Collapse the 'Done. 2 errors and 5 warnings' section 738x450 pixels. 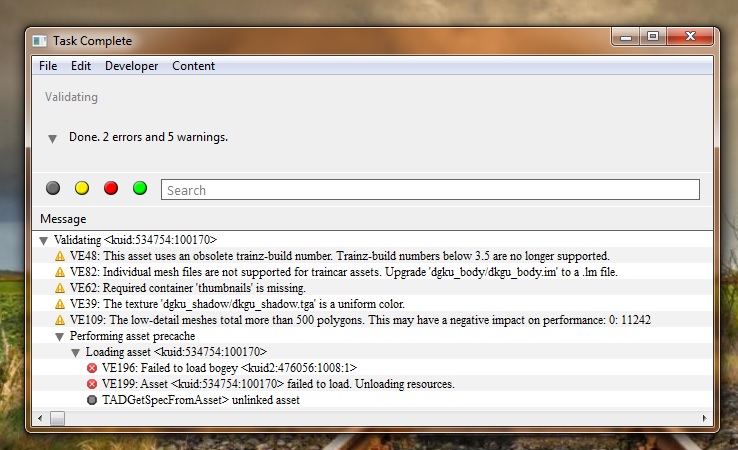pyautogui.click(x=52, y=138)
